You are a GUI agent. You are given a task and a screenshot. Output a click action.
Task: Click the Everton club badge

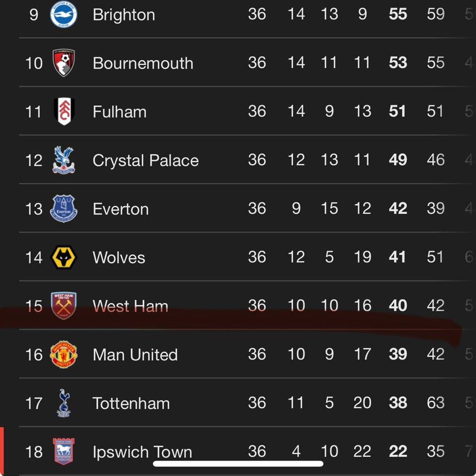tap(64, 209)
